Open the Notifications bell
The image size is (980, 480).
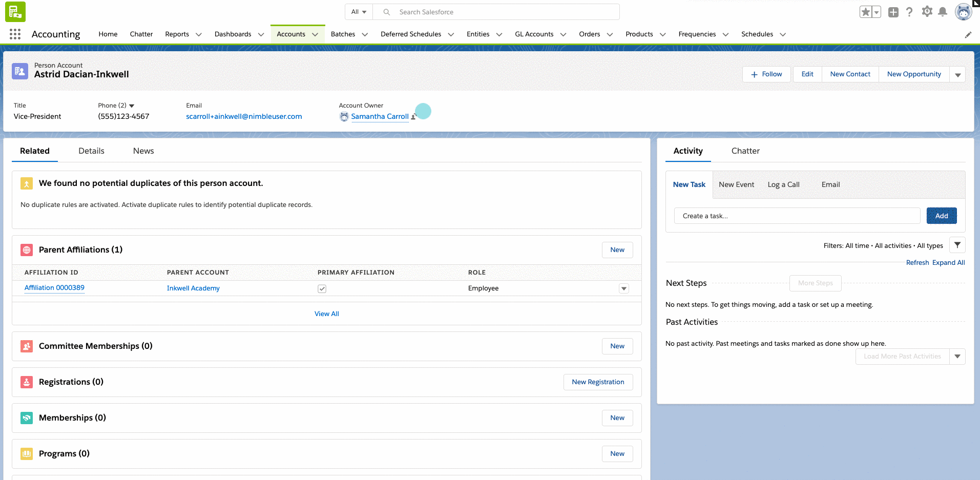click(x=943, y=12)
